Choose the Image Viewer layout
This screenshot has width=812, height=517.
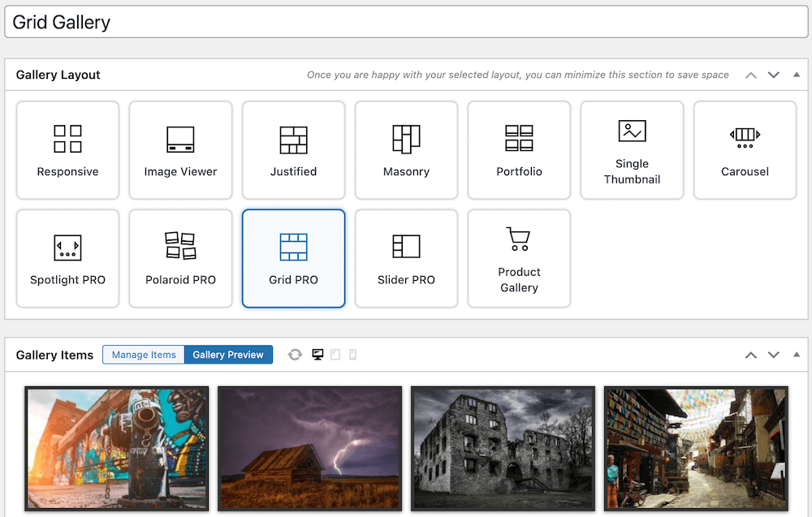[x=180, y=150]
